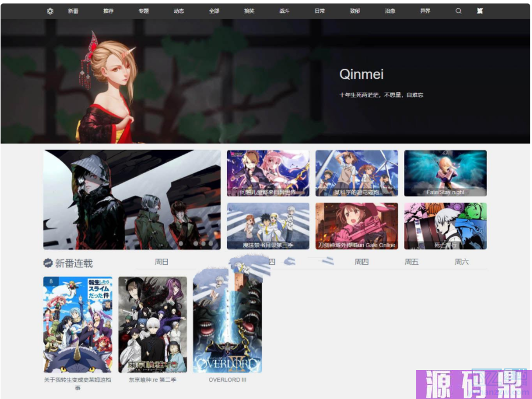Switch to the 周六 schedule tab
The height and width of the screenshot is (399, 532).
[462, 262]
